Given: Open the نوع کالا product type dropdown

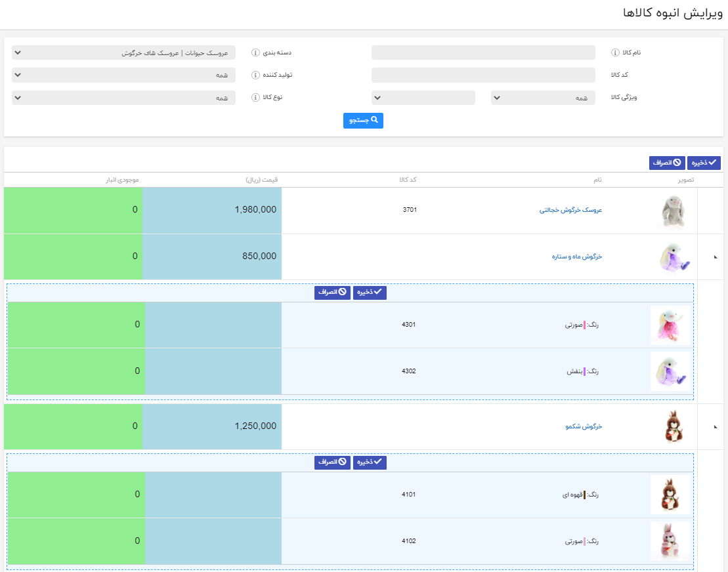Looking at the screenshot, I should click(x=123, y=98).
